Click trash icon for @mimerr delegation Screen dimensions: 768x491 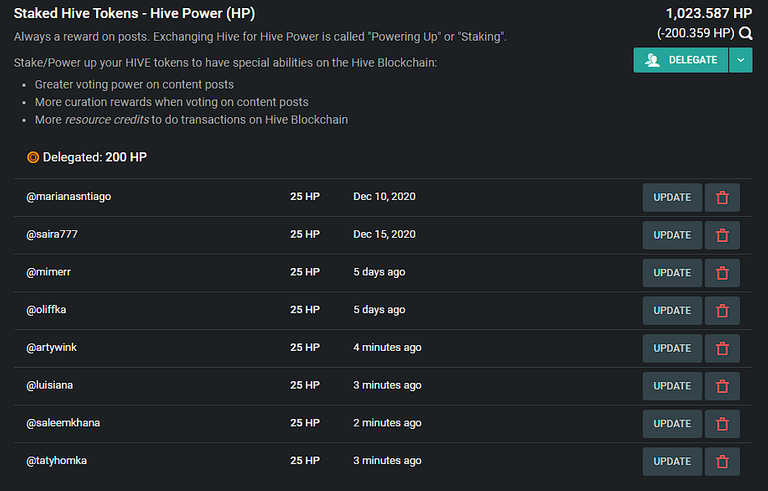[x=722, y=273]
